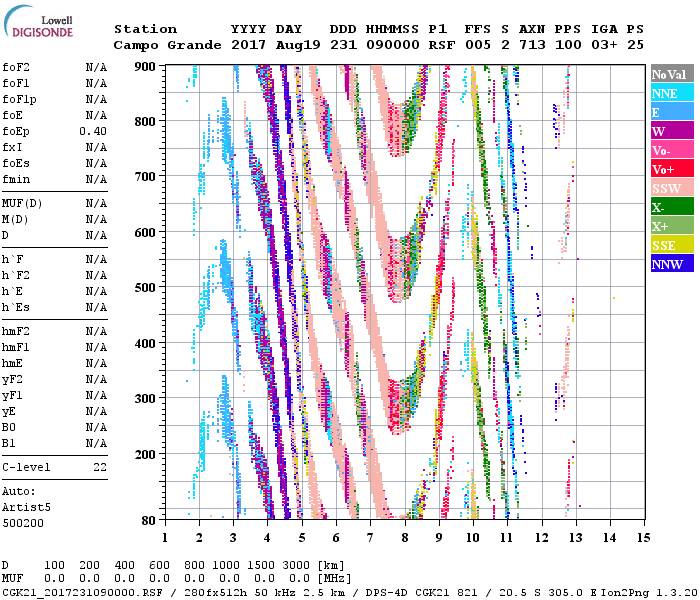The height and width of the screenshot is (600, 700).
Task: Click the 713 value under AXN
Action: pyautogui.click(x=532, y=45)
